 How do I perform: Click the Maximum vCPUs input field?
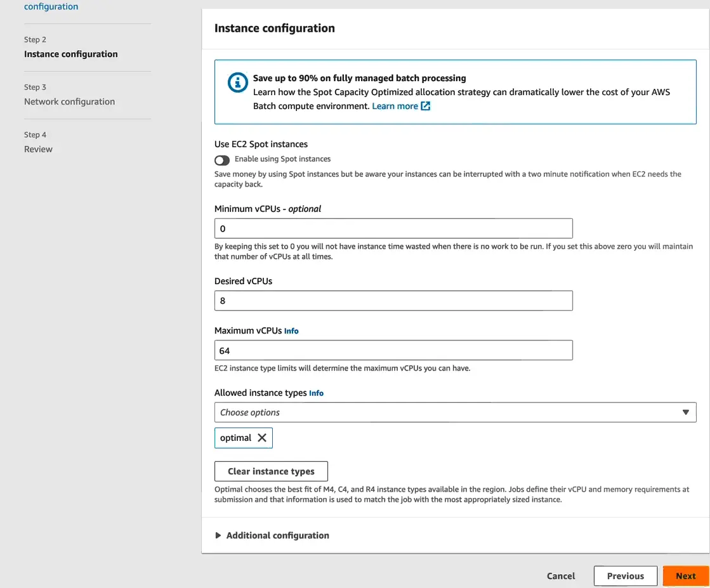pos(393,350)
